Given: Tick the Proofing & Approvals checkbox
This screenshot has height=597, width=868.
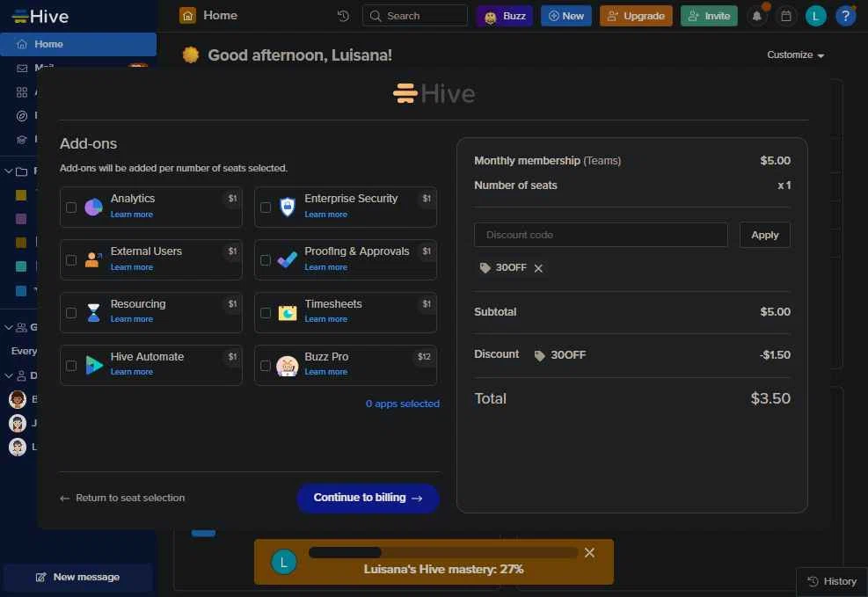Looking at the screenshot, I should click(x=266, y=260).
